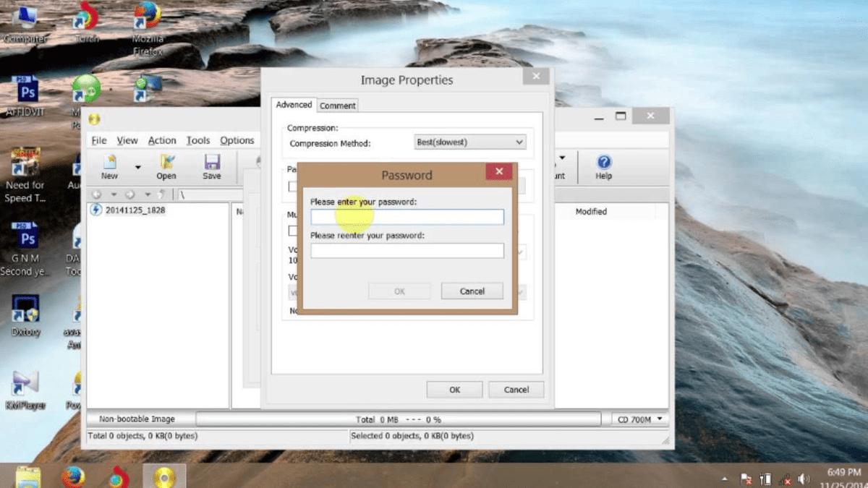Click the back navigation arrow
This screenshot has height=488, width=868.
[x=97, y=194]
